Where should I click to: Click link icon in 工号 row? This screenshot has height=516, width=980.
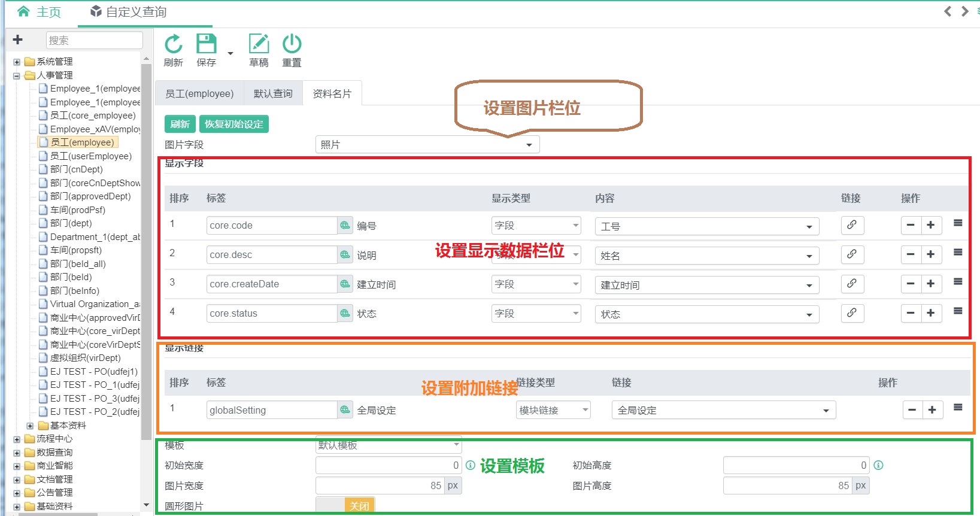[x=852, y=225]
